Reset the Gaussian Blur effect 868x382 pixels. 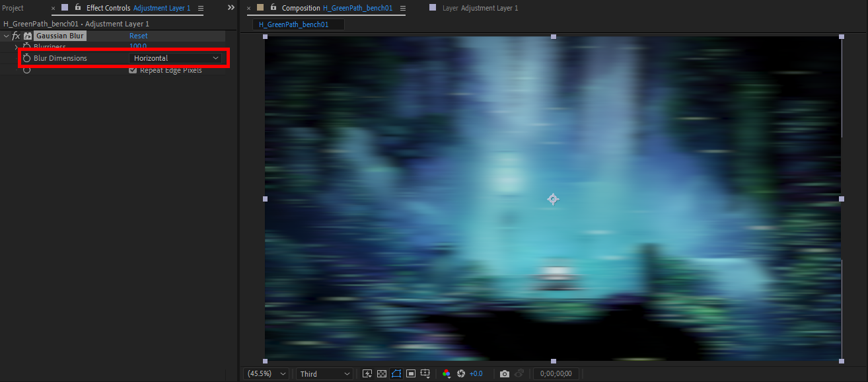coord(138,36)
